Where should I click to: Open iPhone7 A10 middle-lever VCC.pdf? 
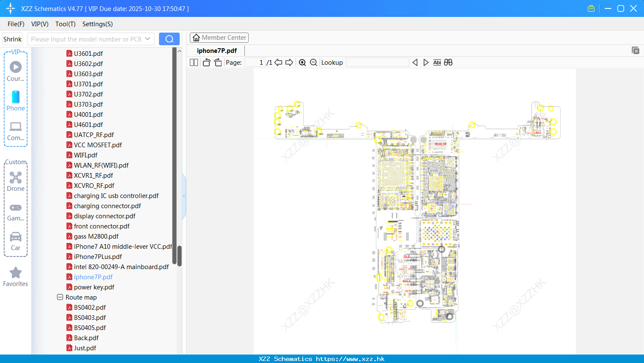(123, 246)
